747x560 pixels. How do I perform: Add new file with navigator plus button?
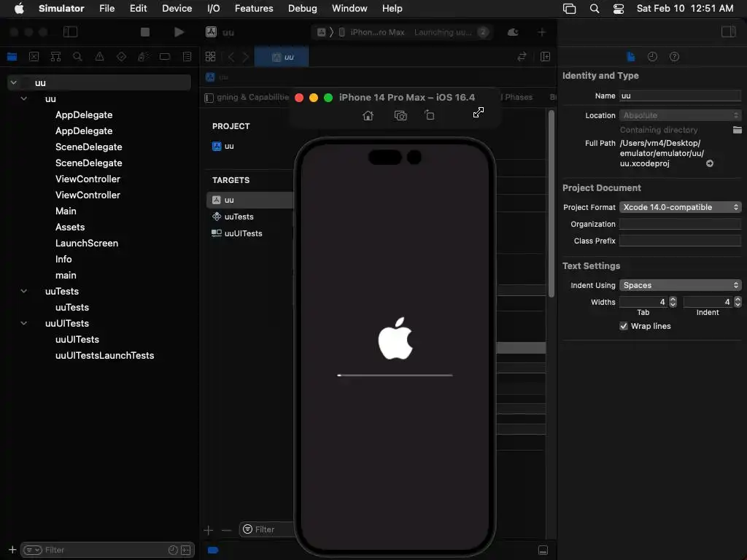(x=12, y=550)
